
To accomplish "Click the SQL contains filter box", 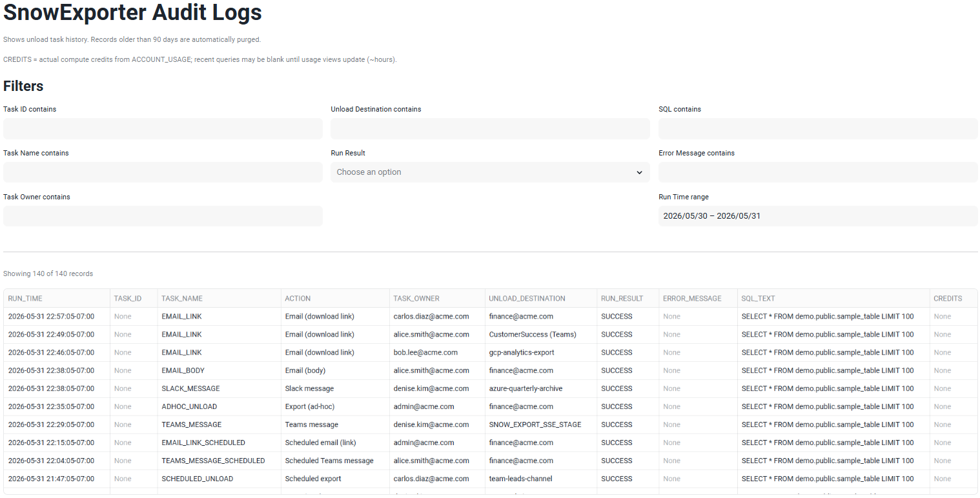I will [x=818, y=128].
